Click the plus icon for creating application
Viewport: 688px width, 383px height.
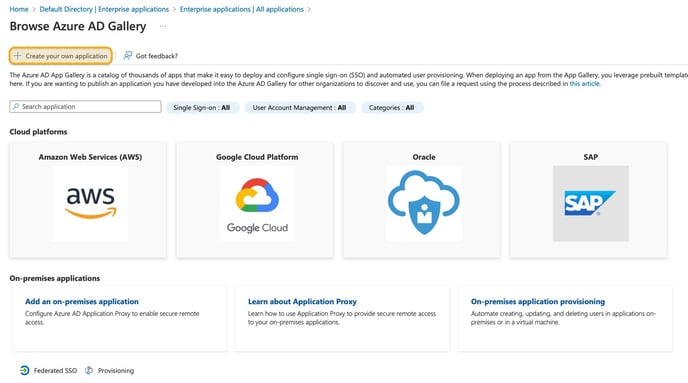(x=17, y=56)
